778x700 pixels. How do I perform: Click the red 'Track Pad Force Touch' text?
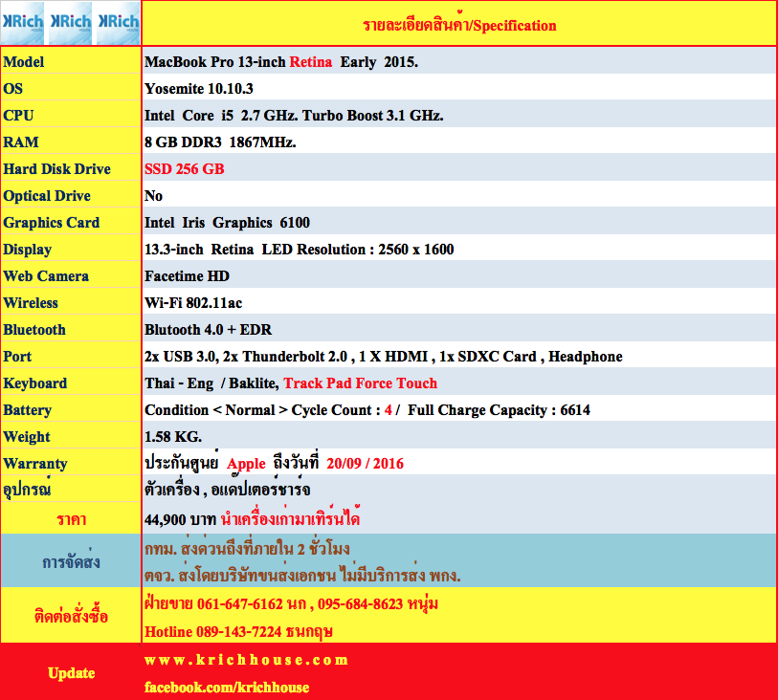pyautogui.click(x=360, y=383)
